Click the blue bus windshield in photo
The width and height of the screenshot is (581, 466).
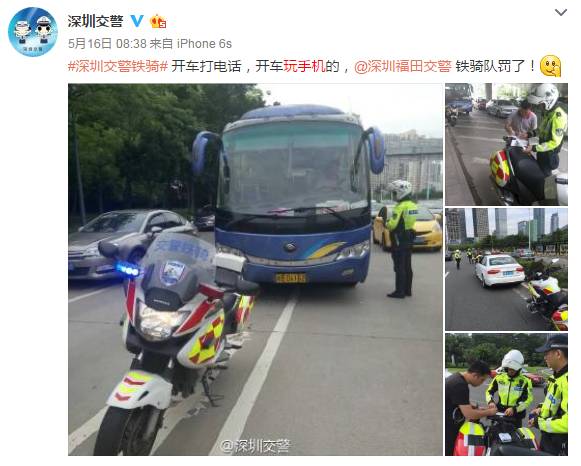(x=293, y=169)
